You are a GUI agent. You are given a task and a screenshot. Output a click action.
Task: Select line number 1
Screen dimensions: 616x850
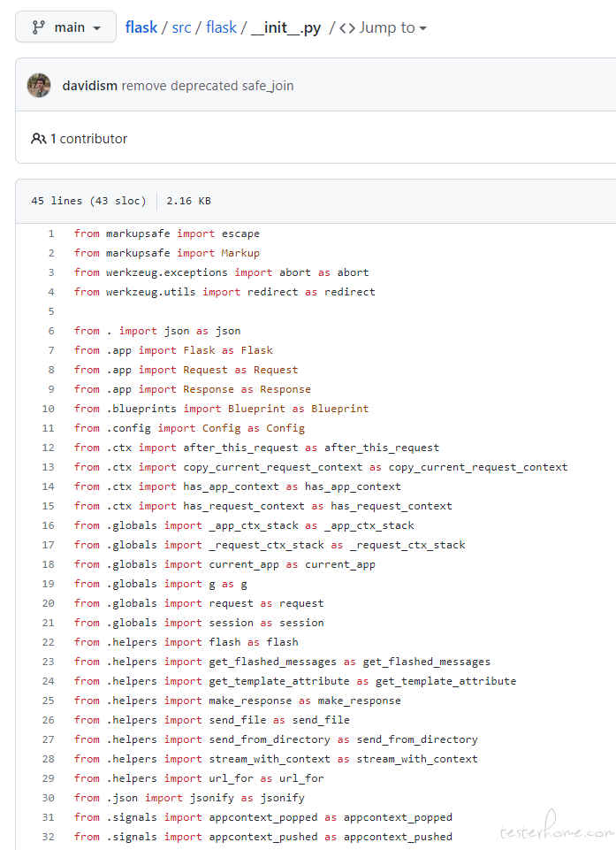51,234
